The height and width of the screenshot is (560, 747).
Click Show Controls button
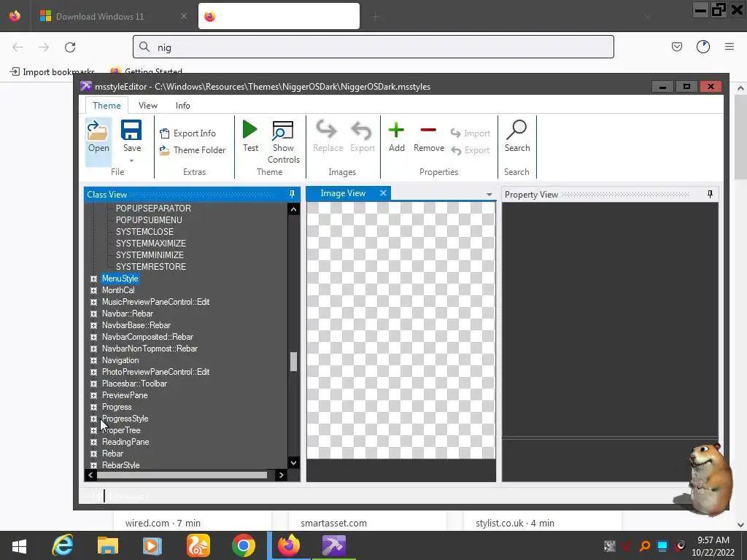pos(284,142)
